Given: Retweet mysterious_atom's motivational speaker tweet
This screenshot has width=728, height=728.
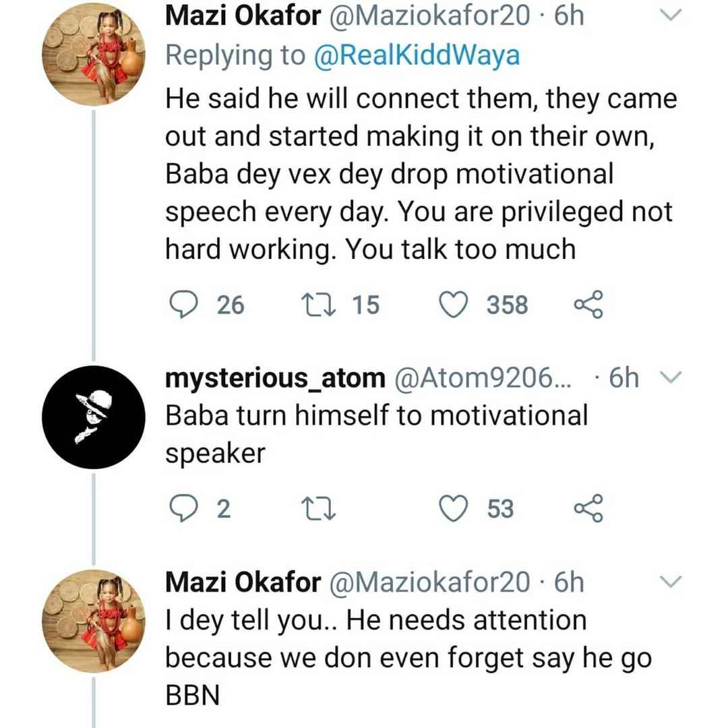Looking at the screenshot, I should [x=318, y=508].
